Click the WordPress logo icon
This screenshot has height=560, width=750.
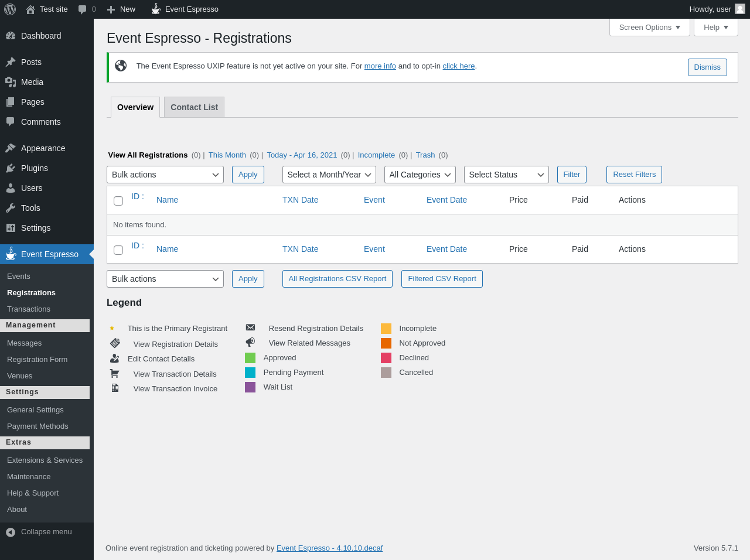[10, 9]
